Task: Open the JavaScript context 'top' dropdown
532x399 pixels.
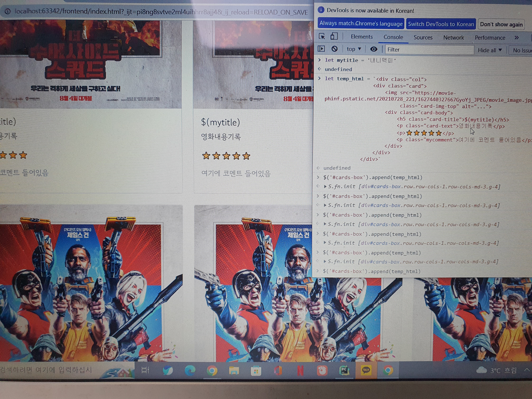Action: click(354, 49)
